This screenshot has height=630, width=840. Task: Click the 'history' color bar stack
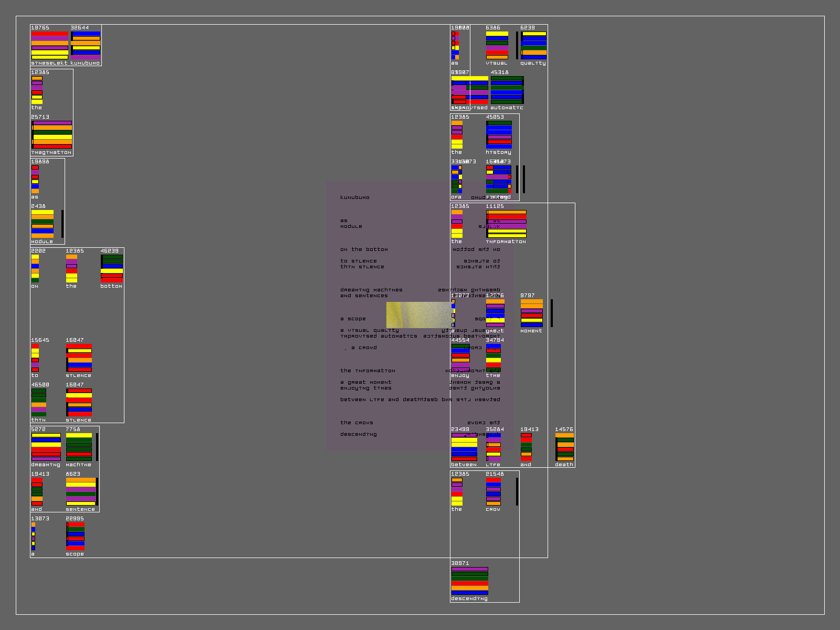pyautogui.click(x=499, y=134)
